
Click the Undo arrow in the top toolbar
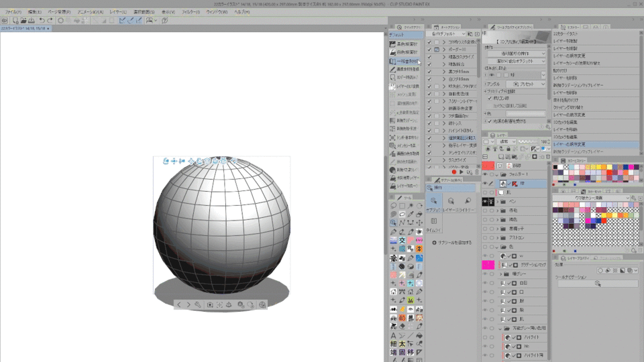(x=42, y=21)
